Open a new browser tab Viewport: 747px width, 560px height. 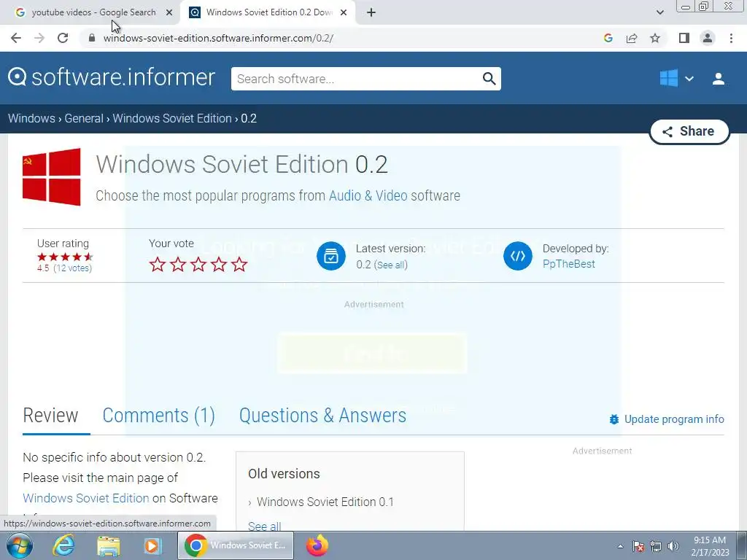click(371, 12)
